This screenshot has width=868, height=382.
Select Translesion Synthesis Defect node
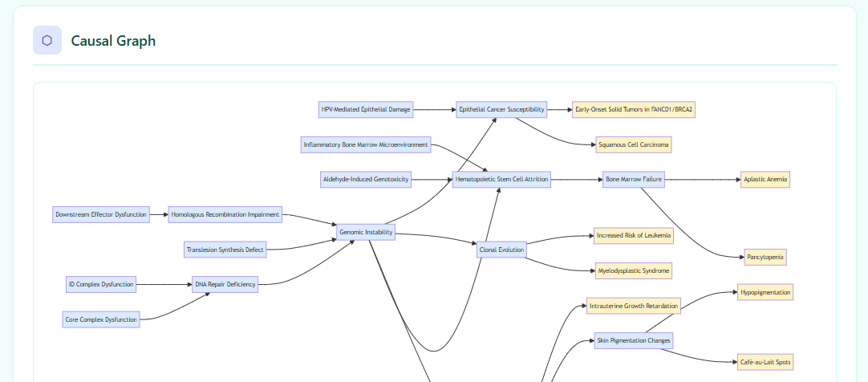pyautogui.click(x=225, y=250)
